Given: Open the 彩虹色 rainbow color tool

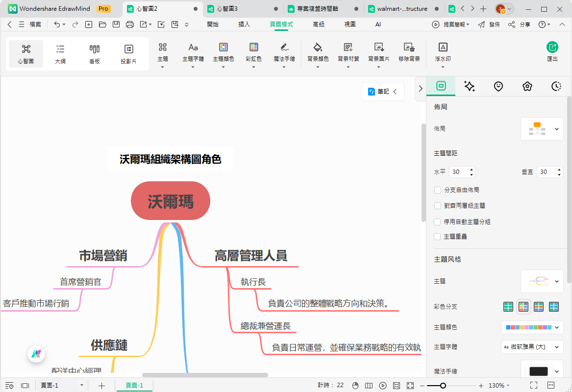Looking at the screenshot, I should (253, 48).
